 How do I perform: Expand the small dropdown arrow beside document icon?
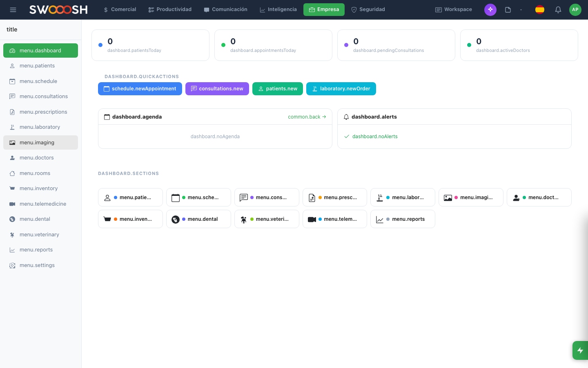point(521,10)
